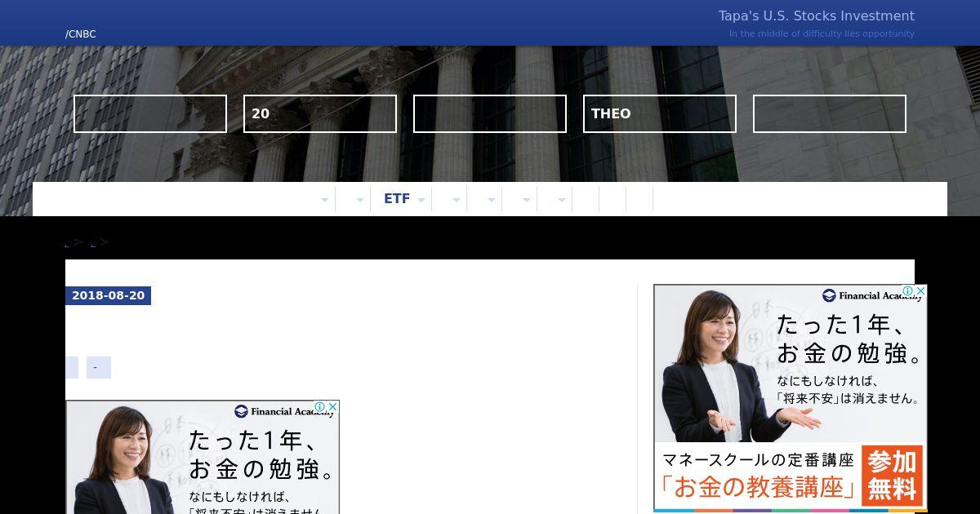Viewport: 980px width, 514px height.
Task: Close the sidebar Financial Academy ad
Action: [x=920, y=291]
